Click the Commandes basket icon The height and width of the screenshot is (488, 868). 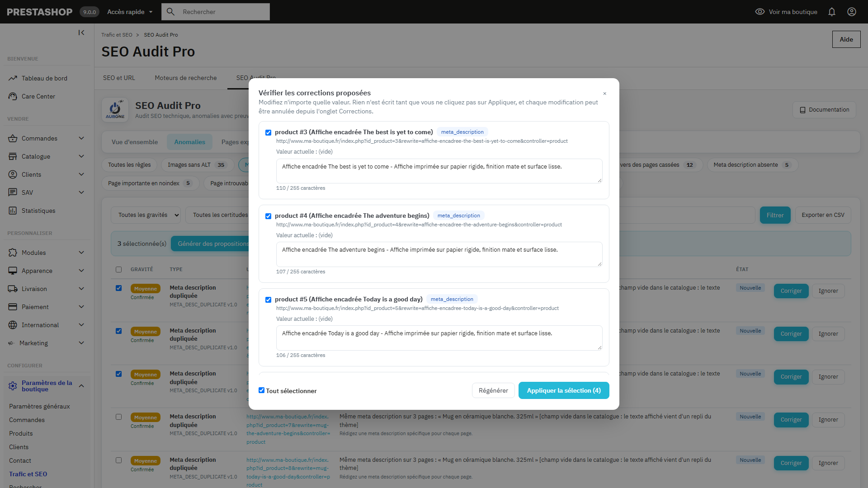pyautogui.click(x=13, y=138)
